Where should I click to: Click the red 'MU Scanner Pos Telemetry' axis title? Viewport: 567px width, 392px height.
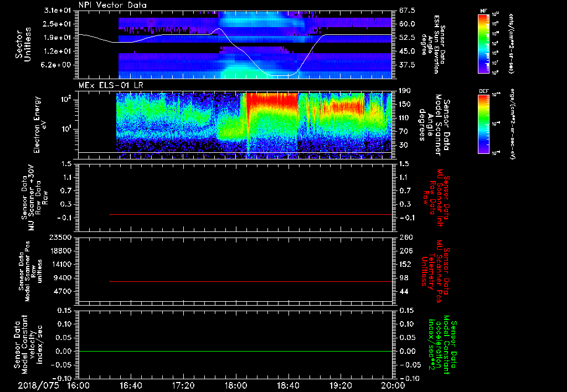click(x=436, y=271)
